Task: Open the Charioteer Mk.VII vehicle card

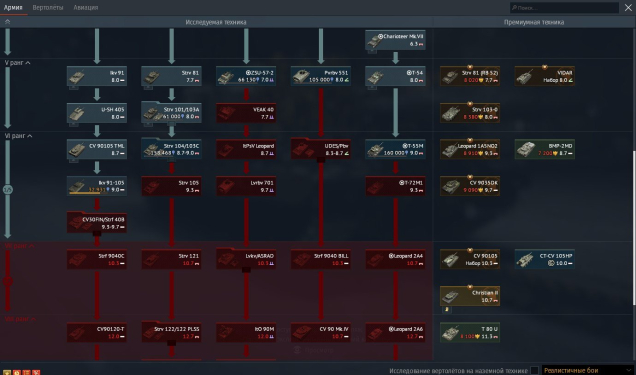Action: [395, 40]
